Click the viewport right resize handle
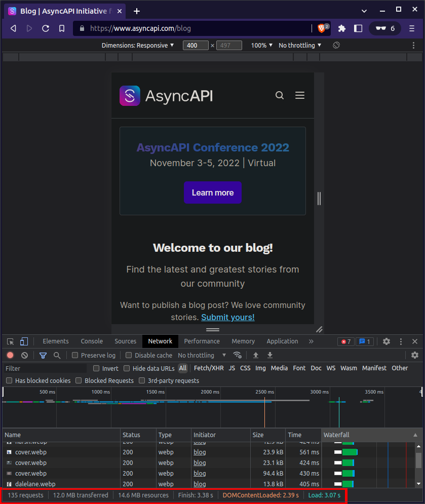This screenshot has width=425, height=504. 319,199
